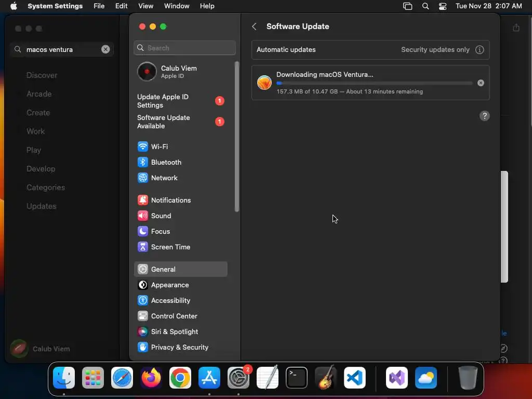532x399 pixels.
Task: Open Spotlight search in menu bar
Action: (x=425, y=6)
